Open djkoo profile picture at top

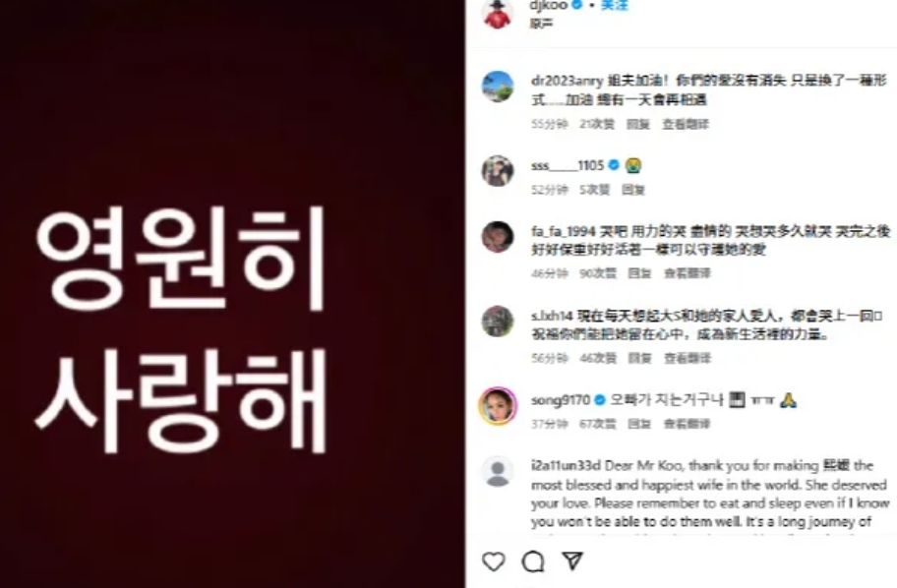click(x=498, y=13)
